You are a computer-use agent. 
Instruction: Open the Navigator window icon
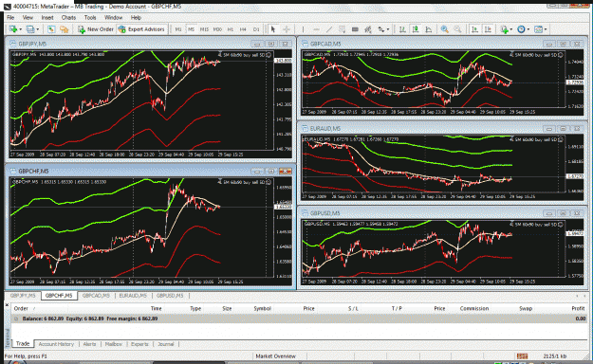point(65,29)
